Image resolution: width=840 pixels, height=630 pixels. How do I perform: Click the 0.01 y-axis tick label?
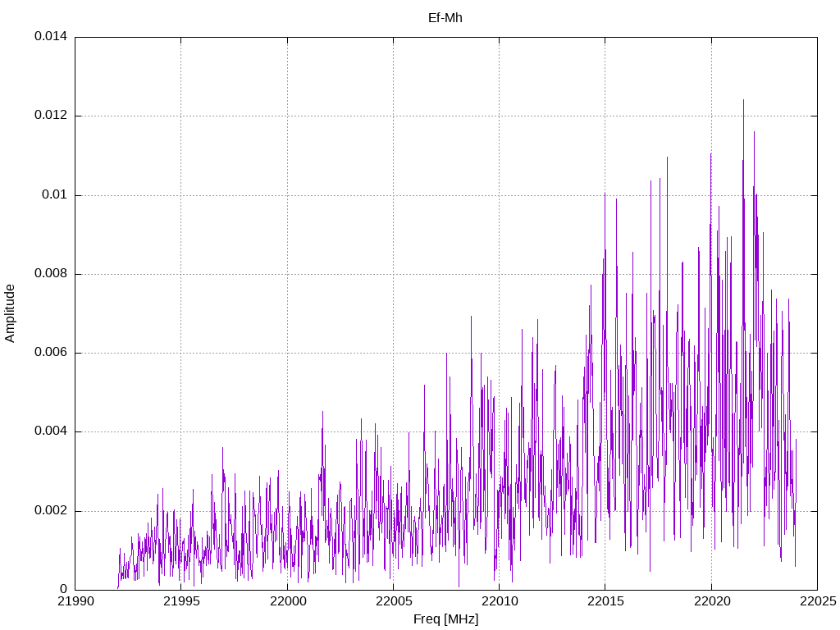[x=56, y=195]
